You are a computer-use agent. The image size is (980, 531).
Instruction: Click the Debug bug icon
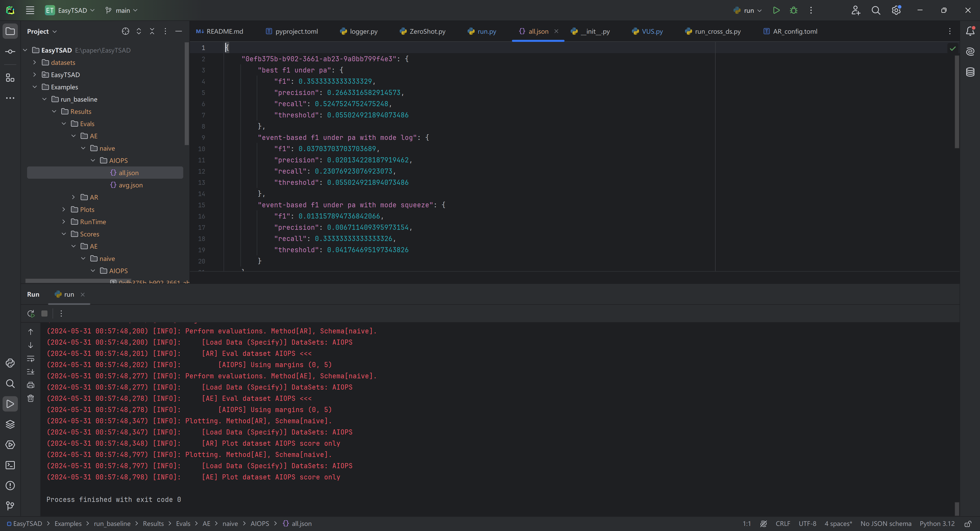794,10
